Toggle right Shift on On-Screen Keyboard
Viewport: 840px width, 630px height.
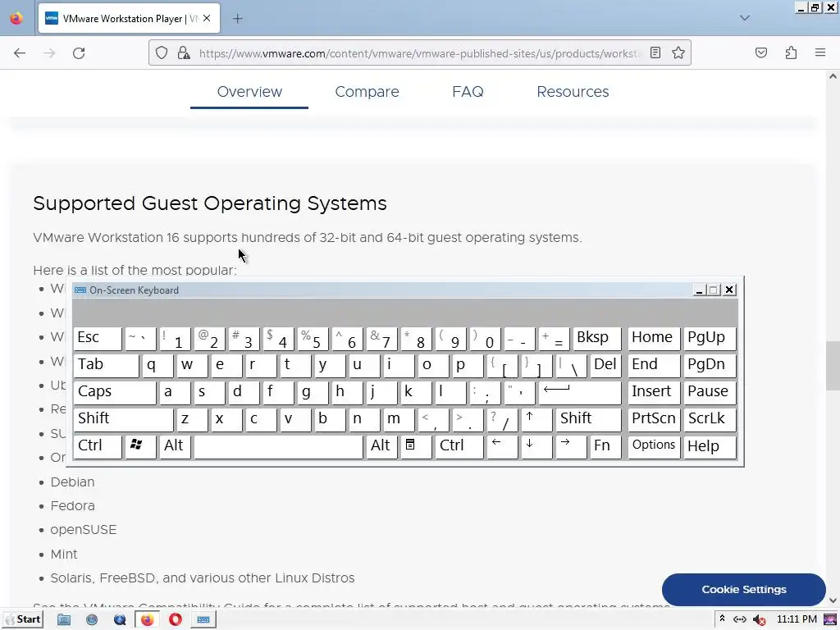coord(588,419)
